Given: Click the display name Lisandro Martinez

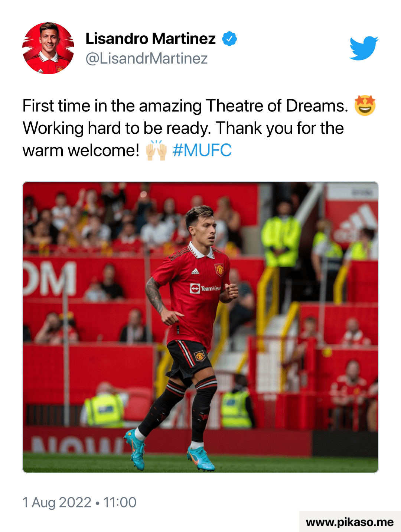Looking at the screenshot, I should tap(150, 39).
